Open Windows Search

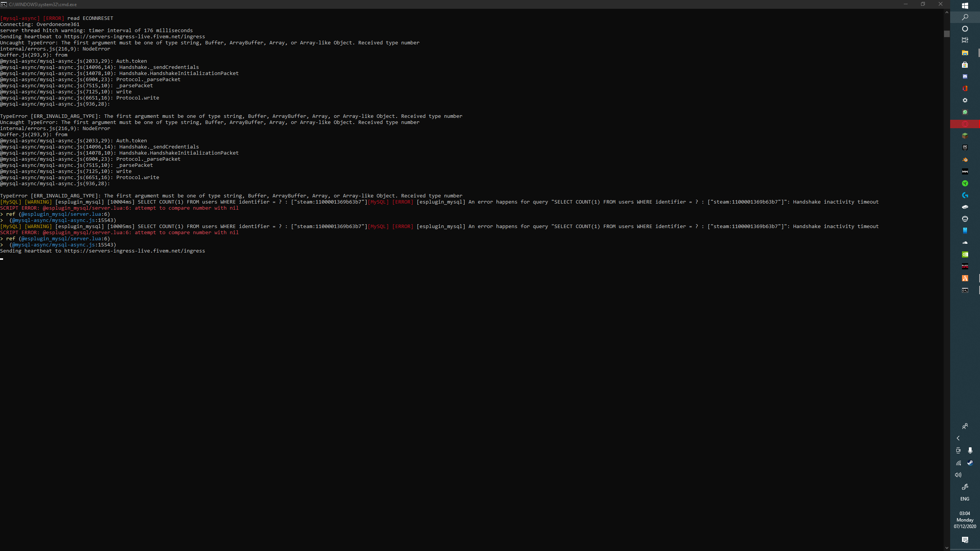coord(965,17)
